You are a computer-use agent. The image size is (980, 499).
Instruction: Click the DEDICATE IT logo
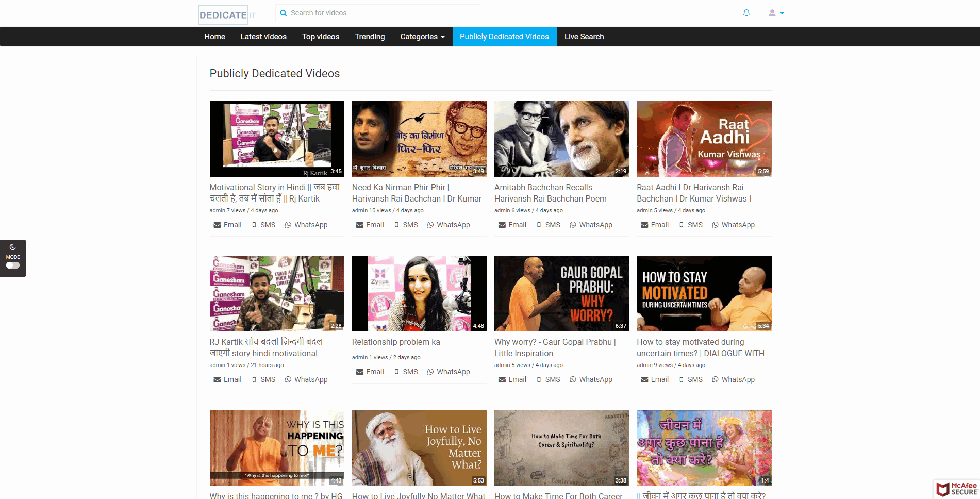tap(227, 15)
